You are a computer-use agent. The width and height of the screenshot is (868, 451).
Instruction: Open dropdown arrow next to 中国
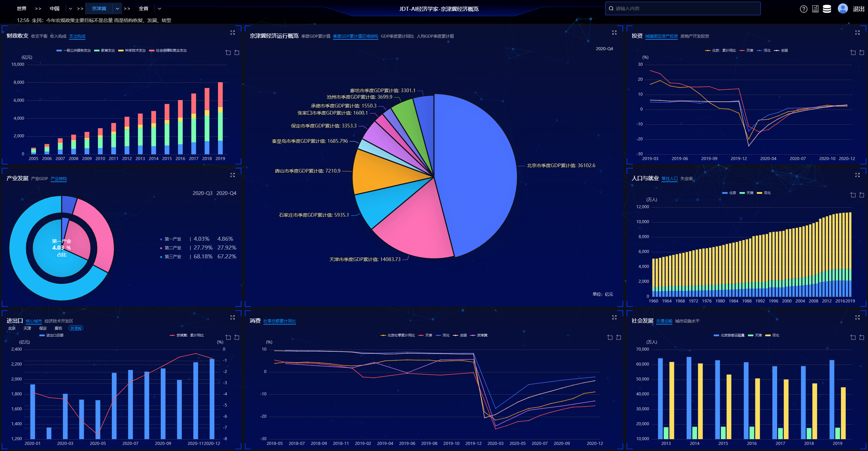[71, 9]
